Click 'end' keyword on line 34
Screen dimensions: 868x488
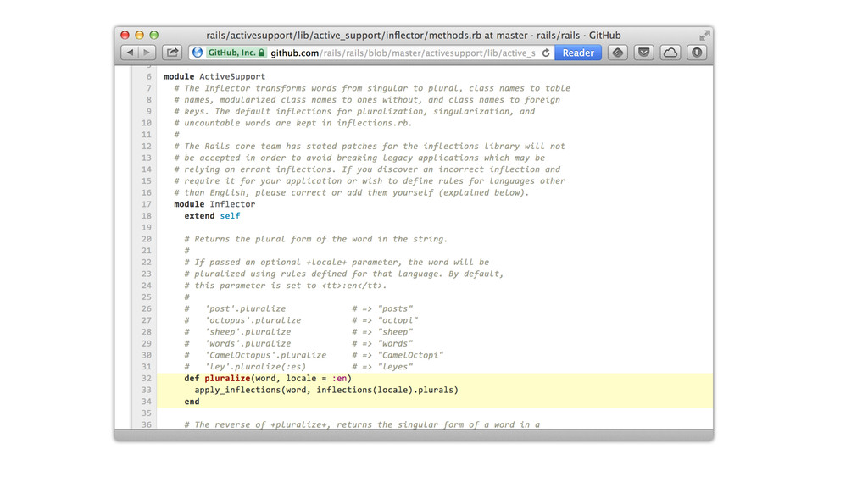[x=192, y=402]
